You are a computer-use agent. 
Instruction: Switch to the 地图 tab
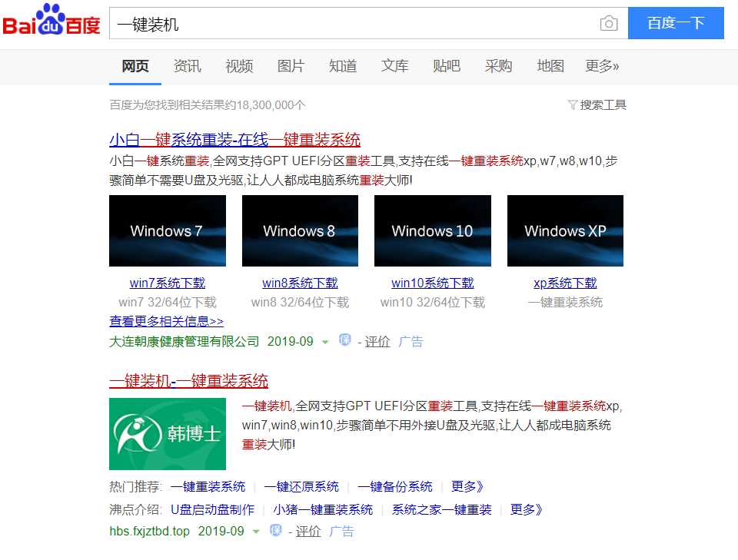pos(550,66)
